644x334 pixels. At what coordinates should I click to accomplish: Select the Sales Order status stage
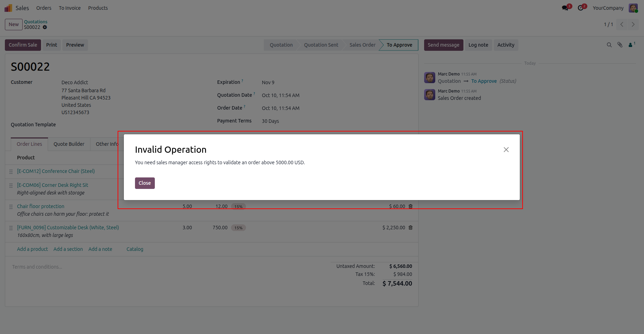point(363,45)
